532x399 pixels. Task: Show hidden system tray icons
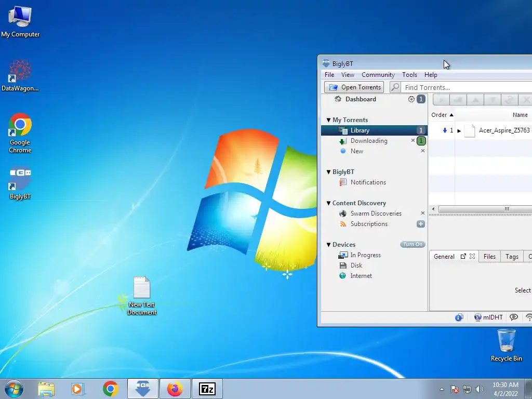click(442, 389)
